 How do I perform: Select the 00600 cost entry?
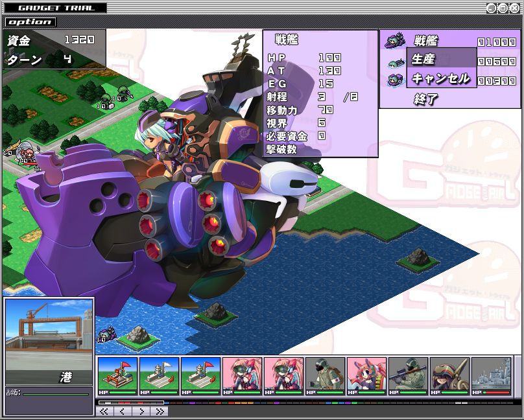click(x=497, y=62)
